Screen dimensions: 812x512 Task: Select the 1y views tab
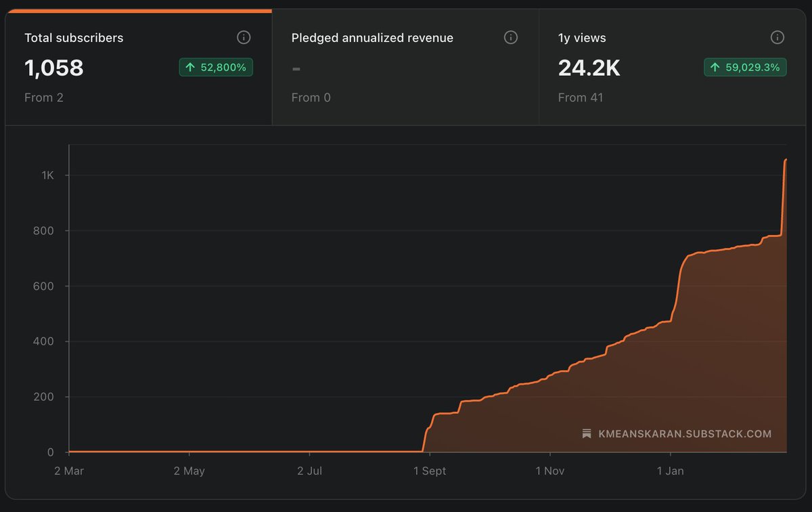pos(673,68)
